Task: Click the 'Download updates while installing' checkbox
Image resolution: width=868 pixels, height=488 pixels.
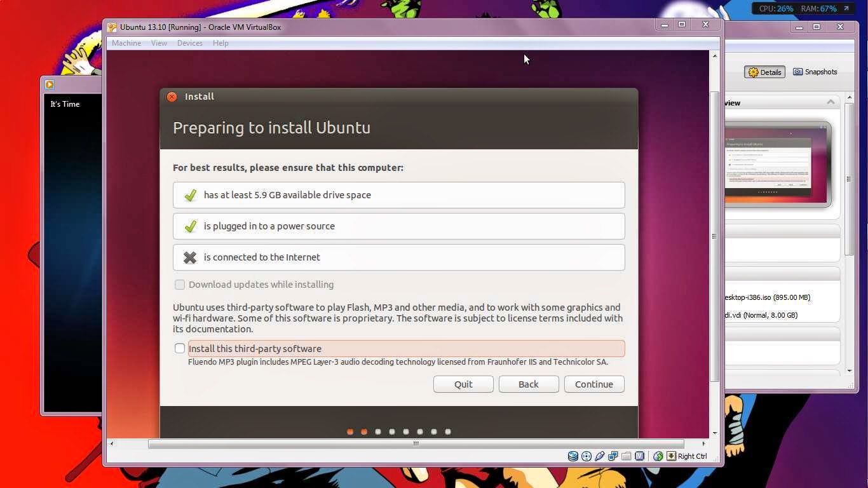Action: [180, 285]
